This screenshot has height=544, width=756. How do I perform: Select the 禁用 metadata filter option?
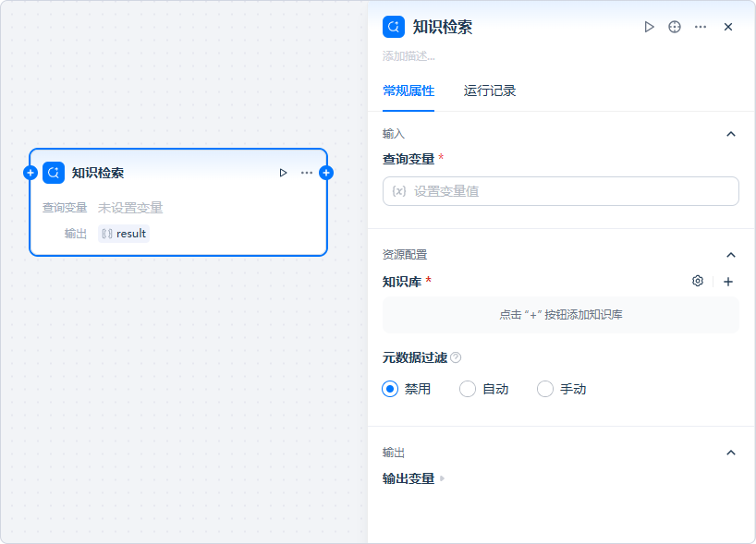tap(390, 389)
